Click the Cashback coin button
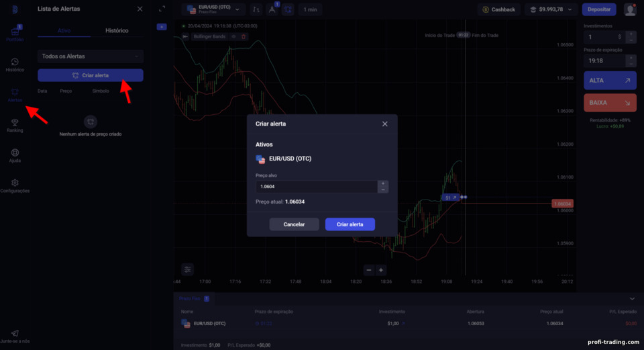644x350 pixels. pyautogui.click(x=498, y=9)
